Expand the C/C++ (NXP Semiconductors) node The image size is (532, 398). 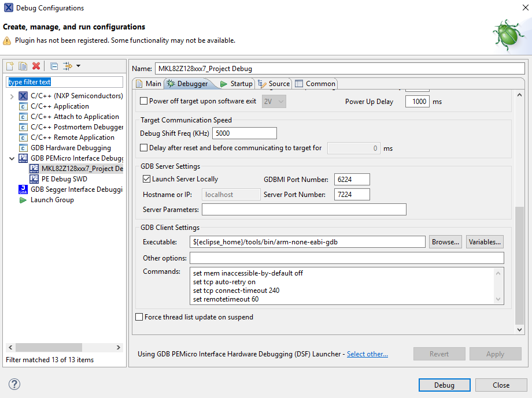point(12,96)
